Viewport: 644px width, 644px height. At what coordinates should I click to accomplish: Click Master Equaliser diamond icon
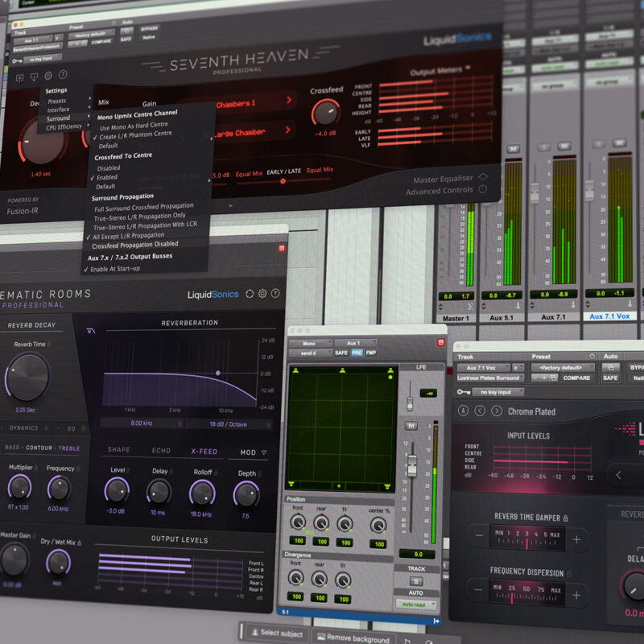tap(484, 176)
